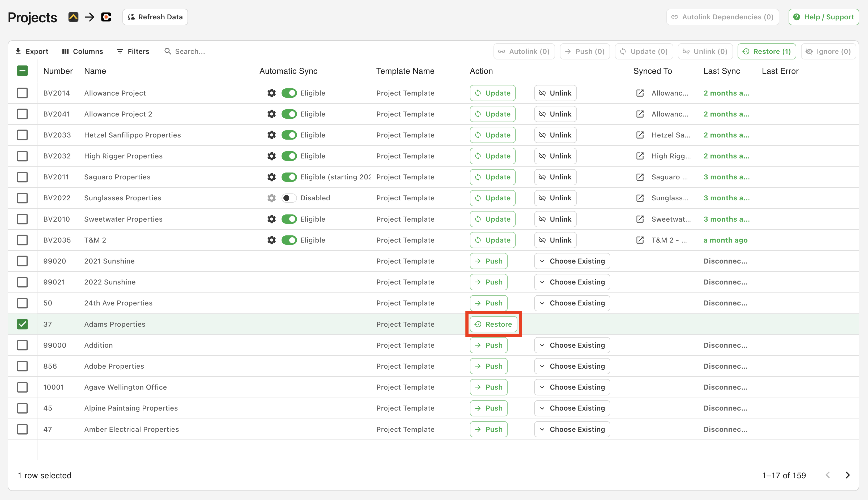Open sync settings gear for Saguaro Properties
Image resolution: width=868 pixels, height=500 pixels.
click(x=271, y=177)
